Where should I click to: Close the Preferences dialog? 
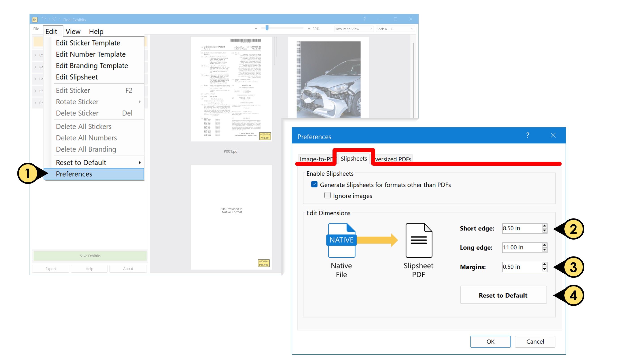[x=553, y=135]
